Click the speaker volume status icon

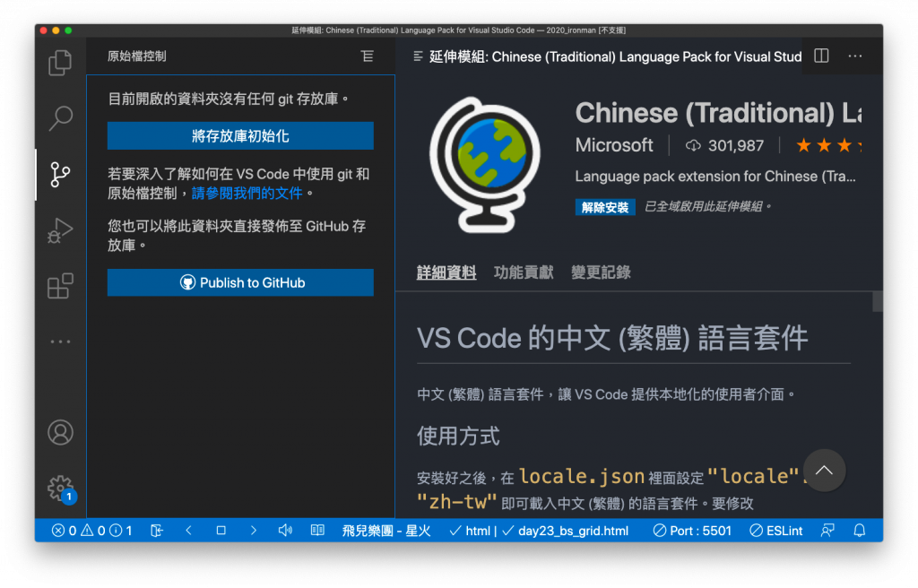[285, 531]
